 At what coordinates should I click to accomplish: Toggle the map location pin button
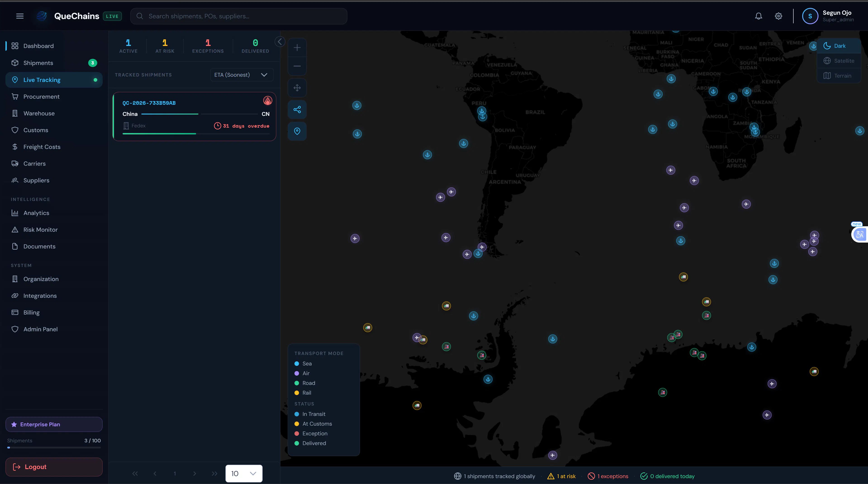tap(297, 131)
